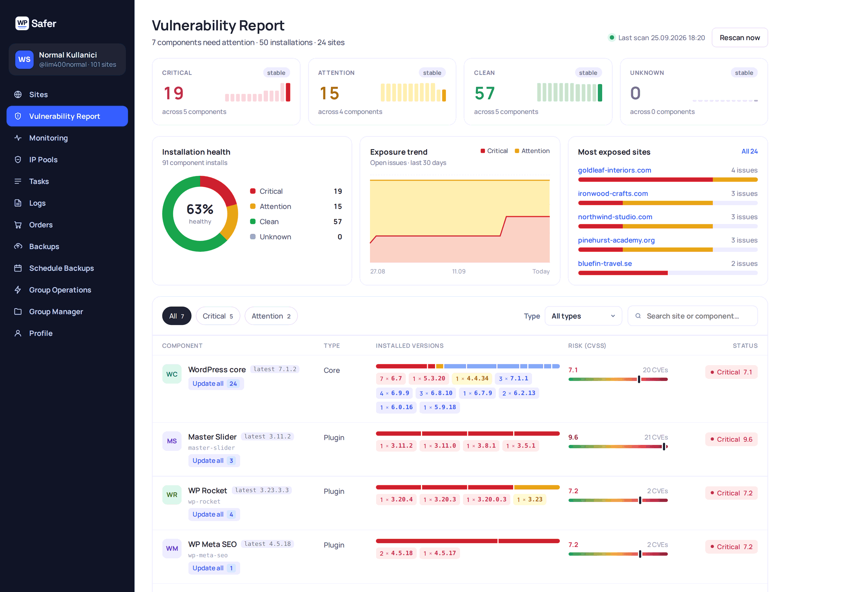The width and height of the screenshot is (868, 592).
Task: Open Monitoring in the sidebar
Action: (x=67, y=138)
